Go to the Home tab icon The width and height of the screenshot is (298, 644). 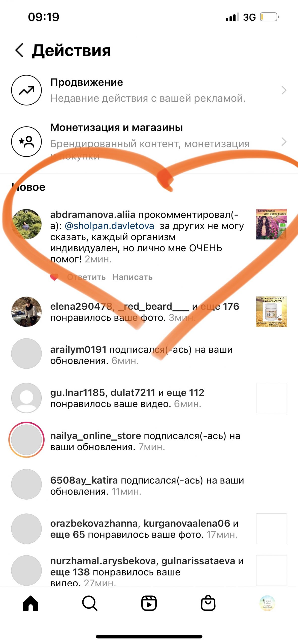tap(30, 603)
